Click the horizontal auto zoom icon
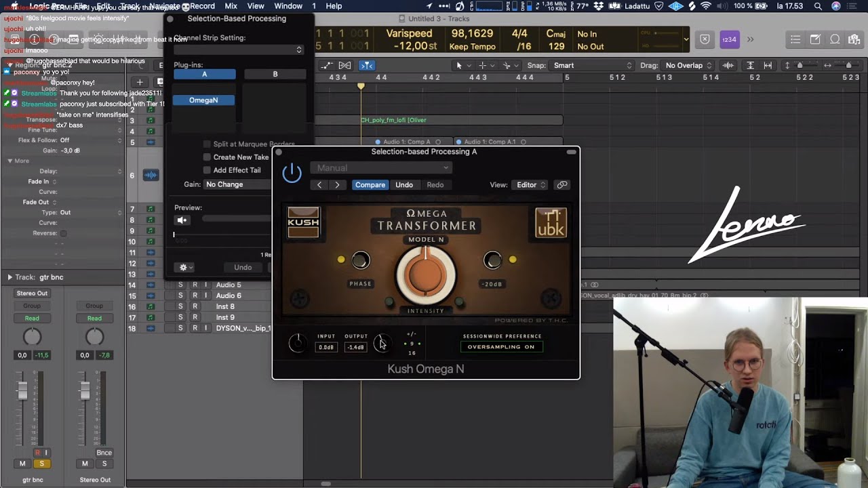Screen dimensions: 868x488 768,65
